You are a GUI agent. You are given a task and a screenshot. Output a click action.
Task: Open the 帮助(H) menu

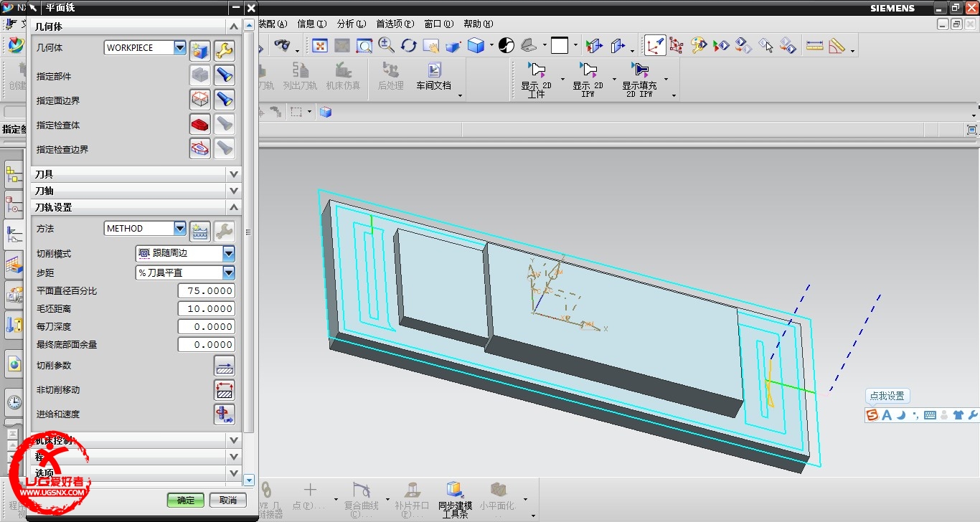coord(479,24)
